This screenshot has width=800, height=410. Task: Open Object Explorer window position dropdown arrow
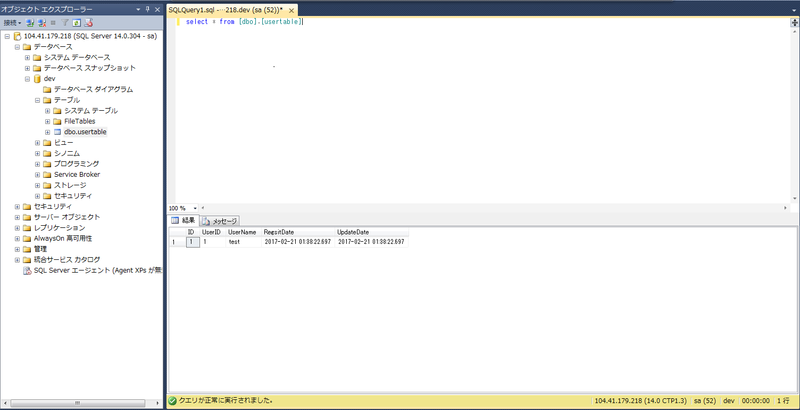138,10
